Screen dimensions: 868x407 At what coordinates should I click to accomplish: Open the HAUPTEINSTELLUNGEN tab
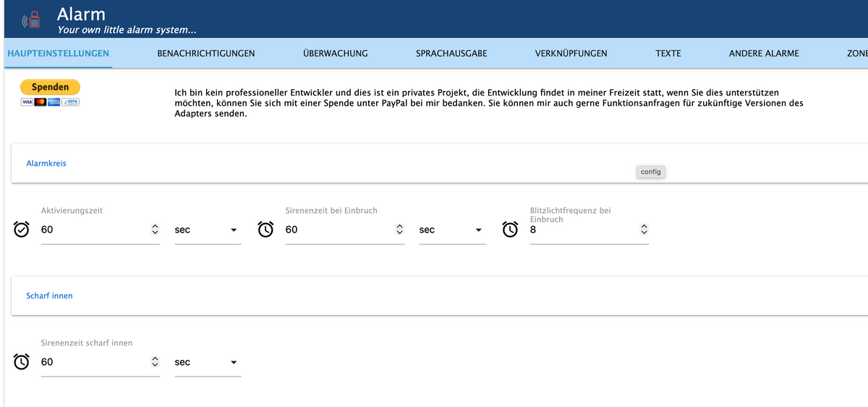58,54
